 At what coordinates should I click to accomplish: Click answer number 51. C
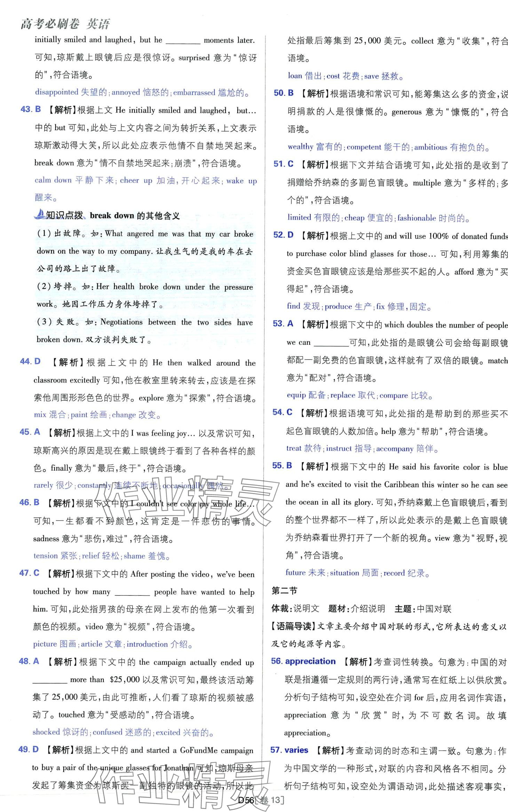point(283,164)
